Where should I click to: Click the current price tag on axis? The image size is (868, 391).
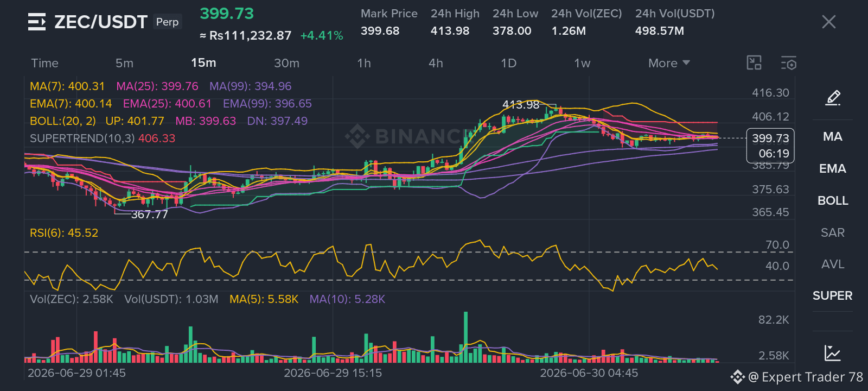[x=770, y=146]
